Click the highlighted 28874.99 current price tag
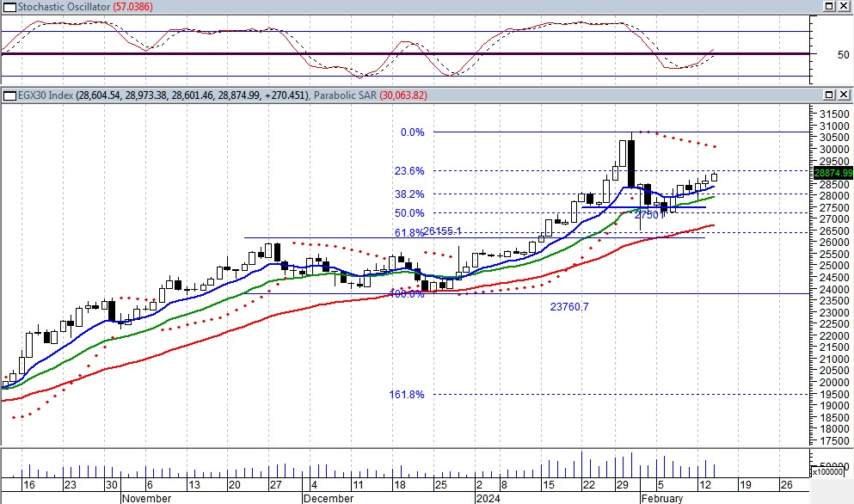The width and height of the screenshot is (854, 504). pos(832,173)
